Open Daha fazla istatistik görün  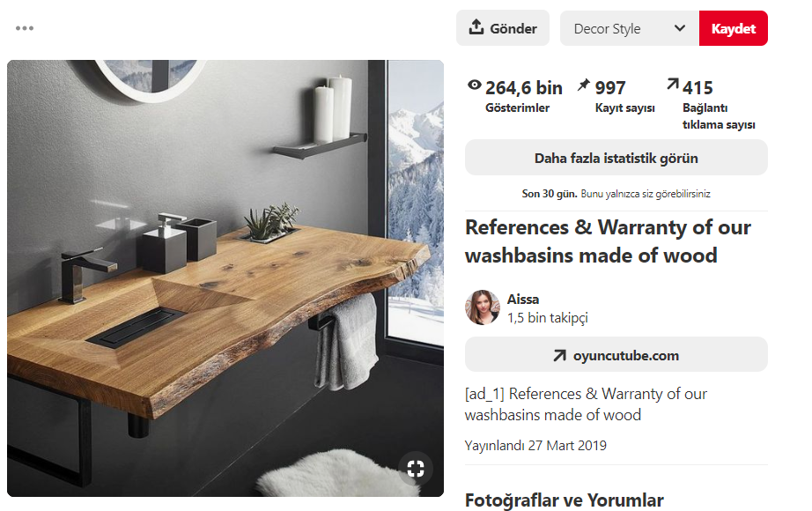point(616,158)
